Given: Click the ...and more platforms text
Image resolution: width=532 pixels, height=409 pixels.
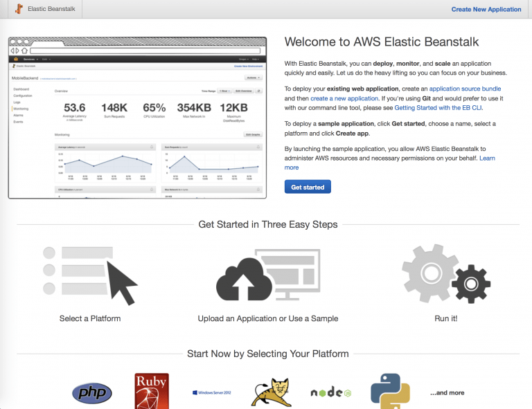Looking at the screenshot, I should click(447, 392).
